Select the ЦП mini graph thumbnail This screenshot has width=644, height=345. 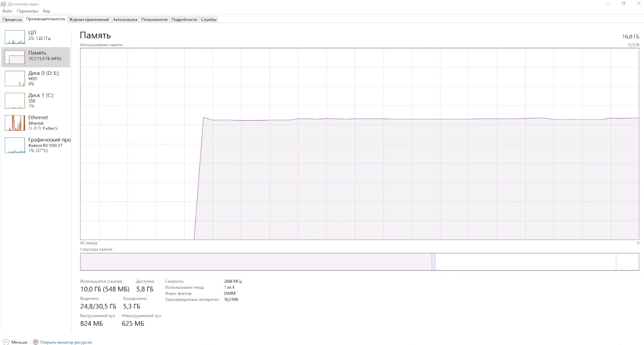[15, 37]
